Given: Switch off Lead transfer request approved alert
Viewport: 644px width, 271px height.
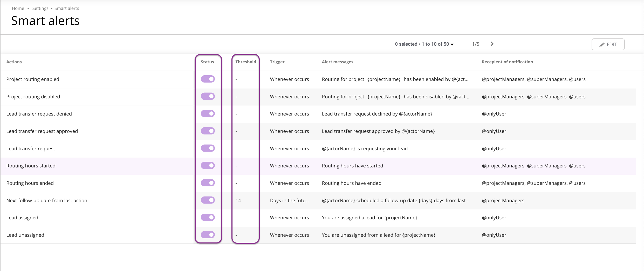Looking at the screenshot, I should click(208, 131).
